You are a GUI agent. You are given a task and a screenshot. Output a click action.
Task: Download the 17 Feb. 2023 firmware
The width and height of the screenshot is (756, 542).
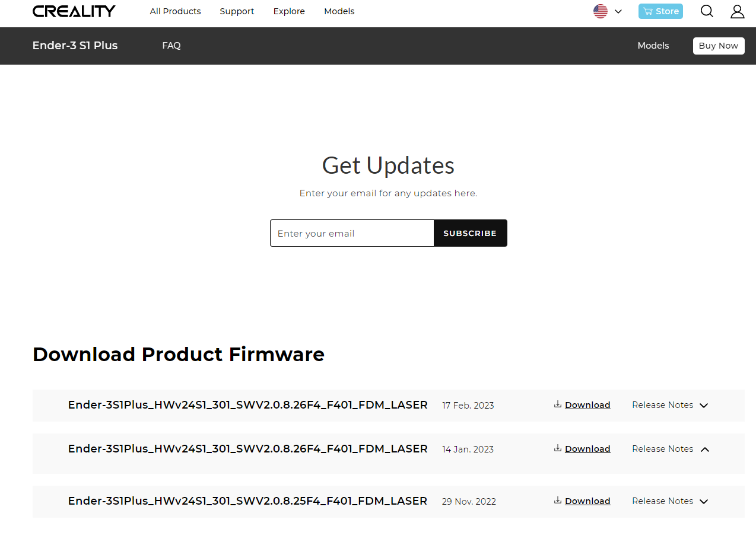587,405
